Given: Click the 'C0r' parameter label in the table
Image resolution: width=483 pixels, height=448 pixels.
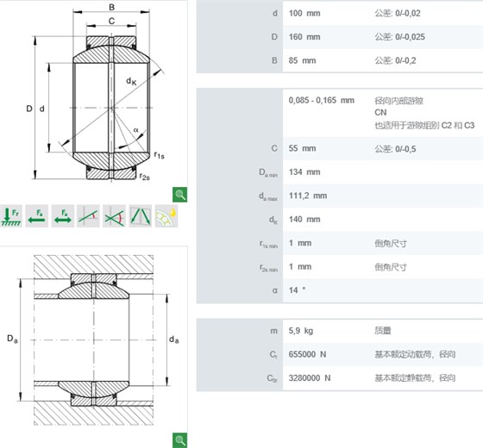Looking at the screenshot, I should [273, 378].
